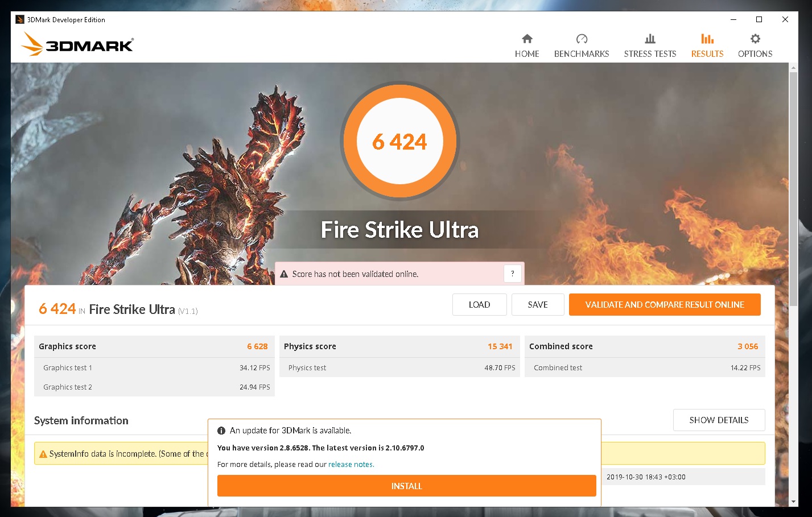
Task: Click the Graphics test 1 row label
Action: pos(68,368)
